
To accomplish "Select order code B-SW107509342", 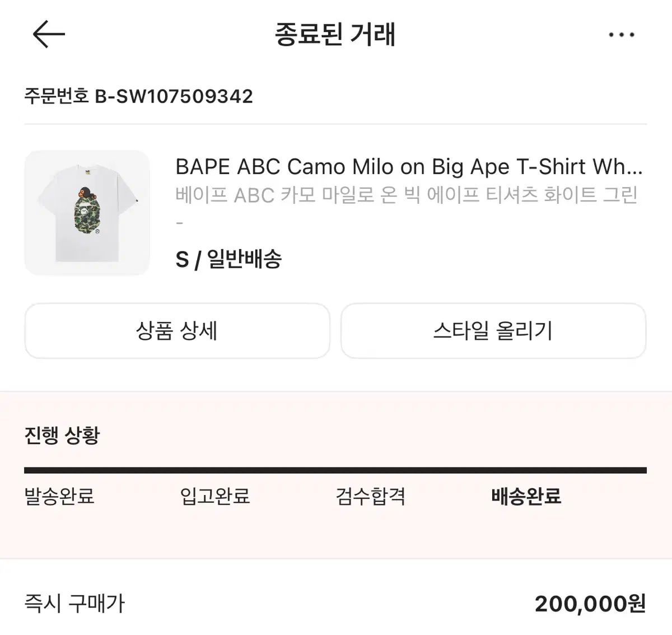I will [174, 96].
